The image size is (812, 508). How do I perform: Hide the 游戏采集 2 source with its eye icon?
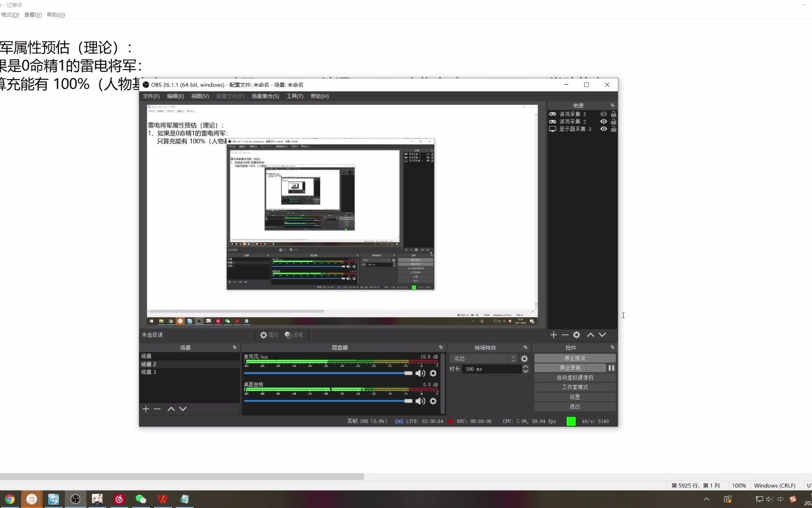(604, 121)
